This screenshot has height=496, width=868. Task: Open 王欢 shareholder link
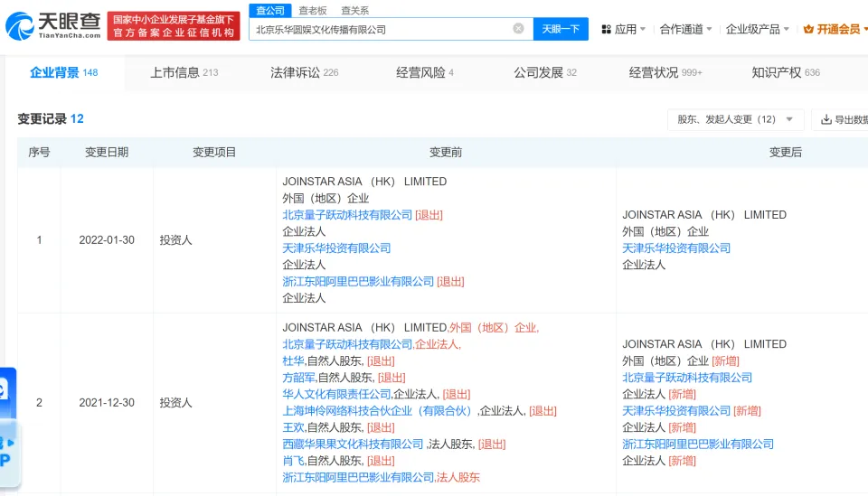coord(293,427)
